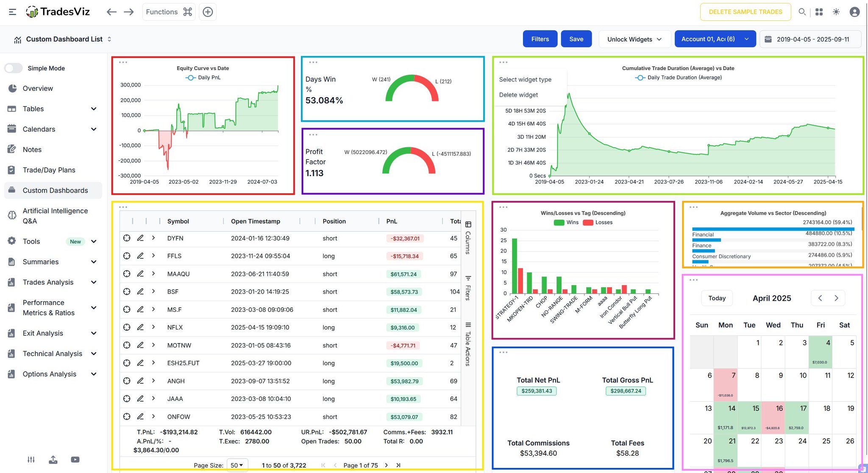Click the add new tab plus icon
The width and height of the screenshot is (868, 473).
coord(208,12)
